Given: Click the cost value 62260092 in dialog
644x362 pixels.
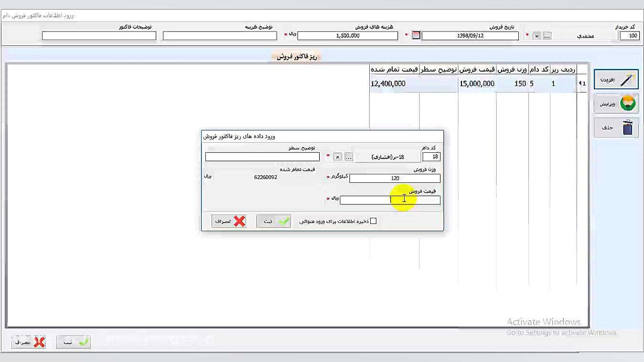Looking at the screenshot, I should pos(266,177).
